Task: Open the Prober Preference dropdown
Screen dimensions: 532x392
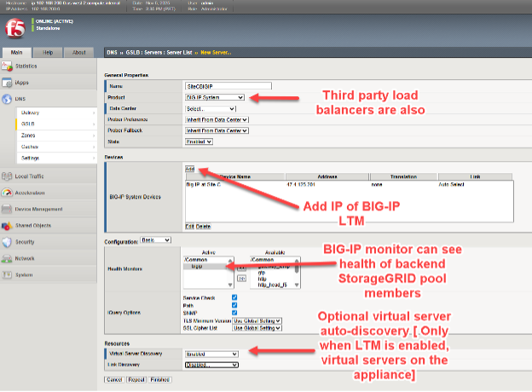Action: tap(217, 119)
